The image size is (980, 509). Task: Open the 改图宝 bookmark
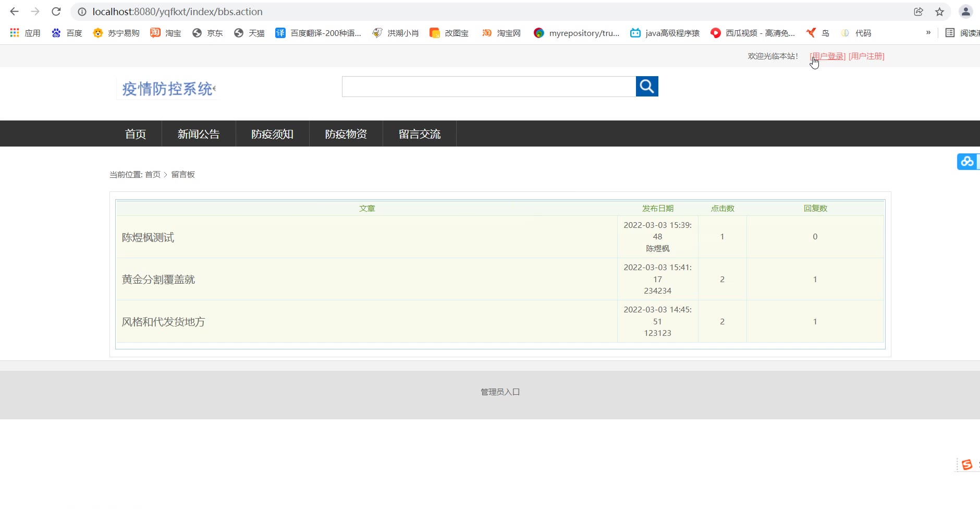[449, 33]
